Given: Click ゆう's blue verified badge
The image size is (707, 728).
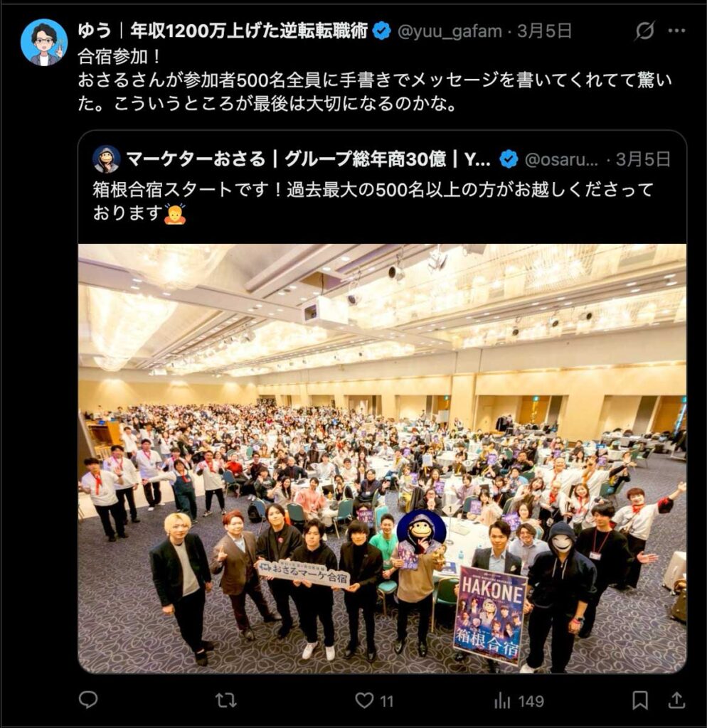Looking at the screenshot, I should click(382, 31).
